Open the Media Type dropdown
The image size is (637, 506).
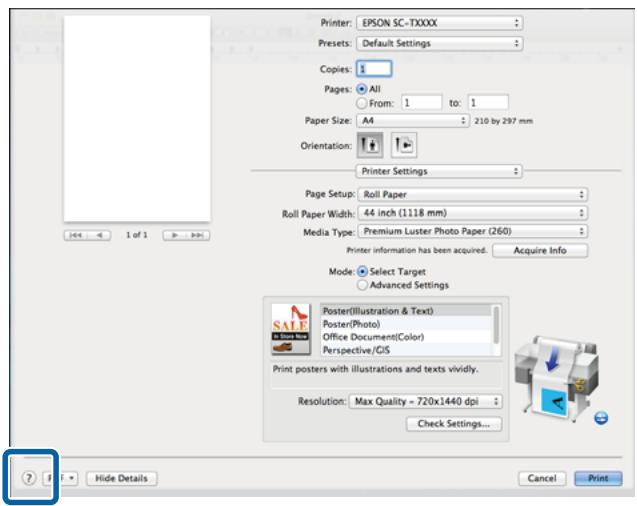pyautogui.click(x=472, y=231)
